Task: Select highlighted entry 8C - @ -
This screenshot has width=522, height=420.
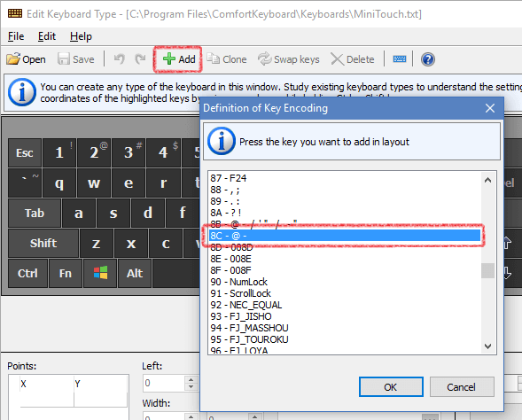Action: point(345,236)
